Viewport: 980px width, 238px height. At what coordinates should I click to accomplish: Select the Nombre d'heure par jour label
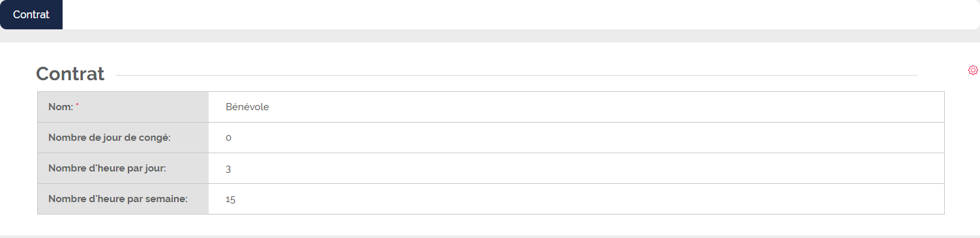click(107, 168)
